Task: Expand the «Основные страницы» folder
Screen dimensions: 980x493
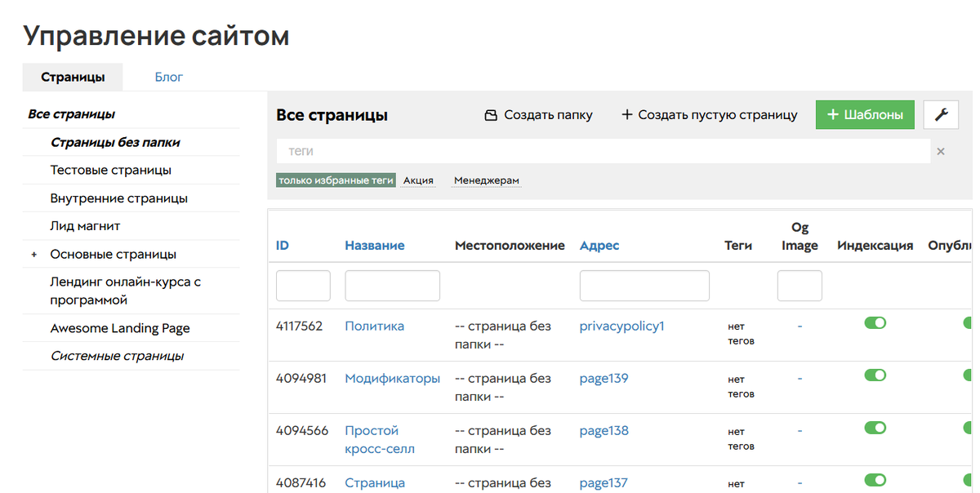Action: tap(33, 254)
